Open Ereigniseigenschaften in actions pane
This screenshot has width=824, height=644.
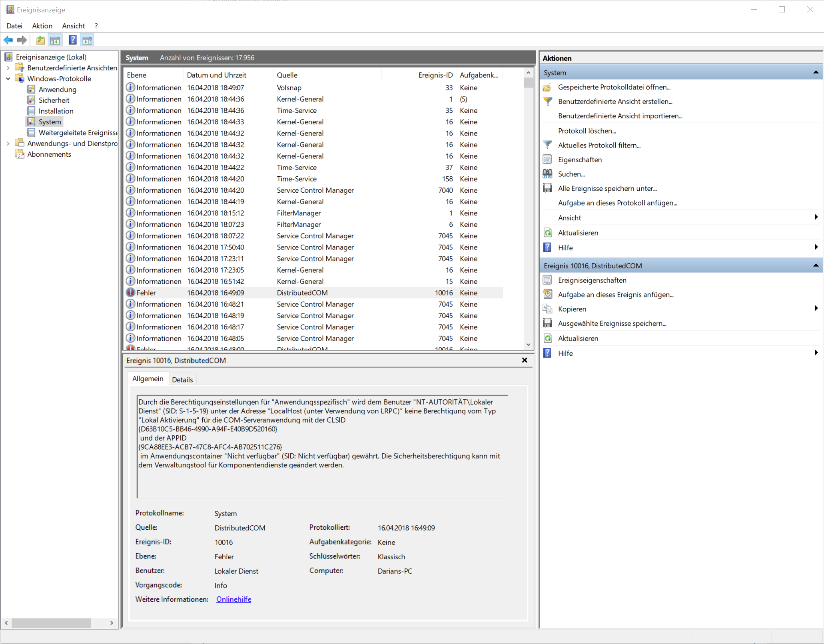592,280
